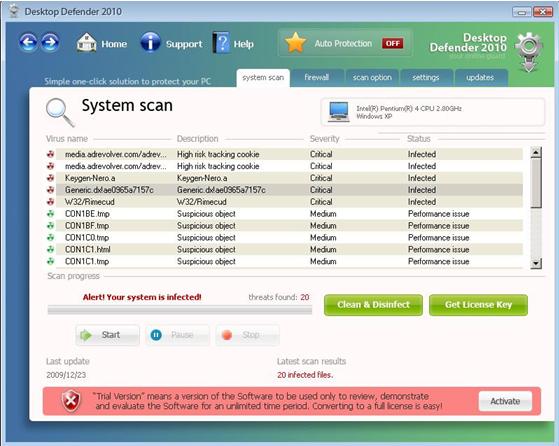
Task: Click the 2009/12/23 last update date
Action: (x=66, y=375)
